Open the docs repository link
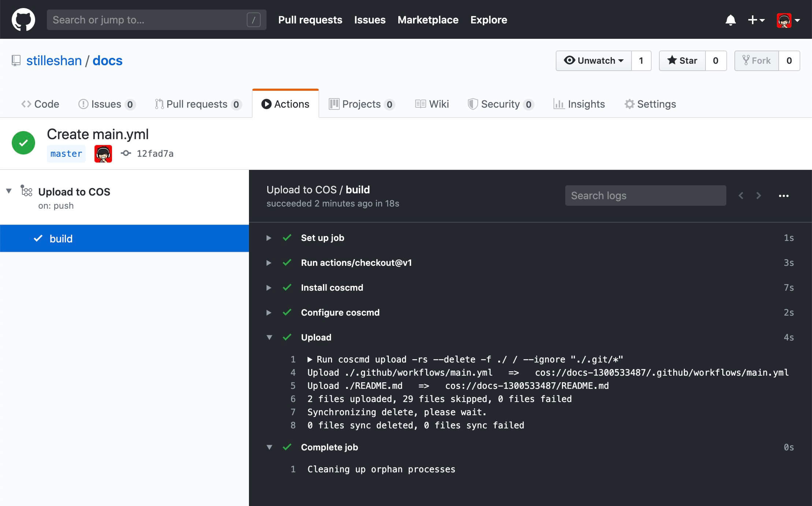This screenshot has width=812, height=506. 108,60
